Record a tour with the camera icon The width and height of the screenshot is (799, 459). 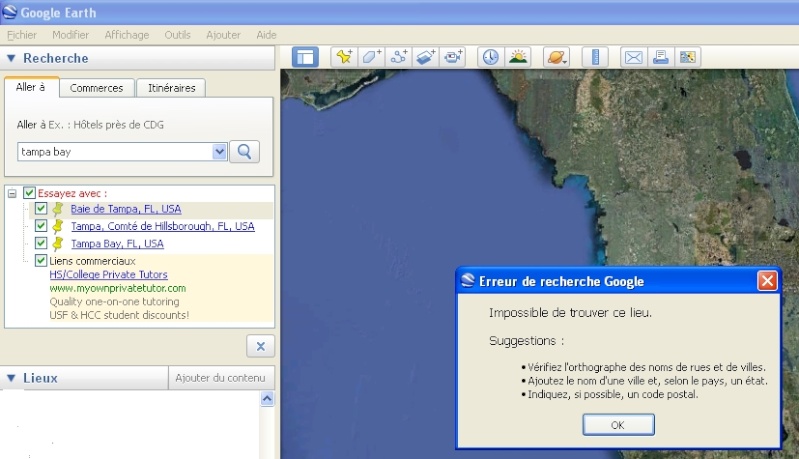pyautogui.click(x=452, y=57)
